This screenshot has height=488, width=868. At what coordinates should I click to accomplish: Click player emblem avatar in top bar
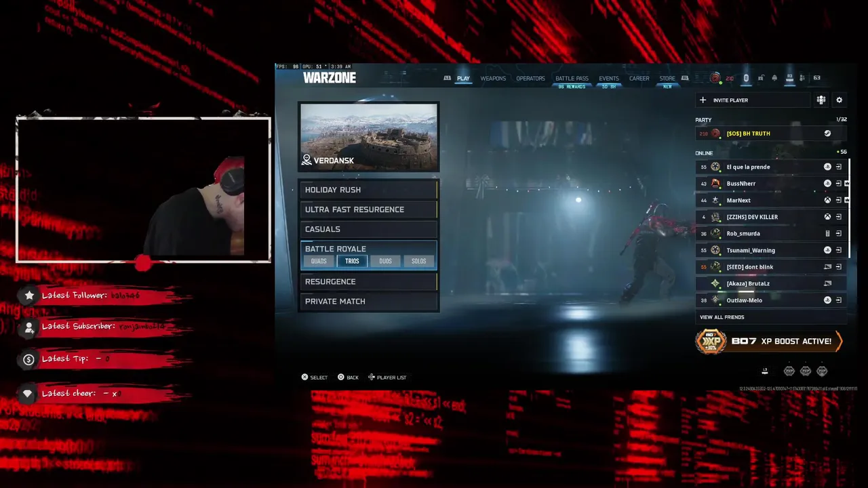(x=715, y=78)
